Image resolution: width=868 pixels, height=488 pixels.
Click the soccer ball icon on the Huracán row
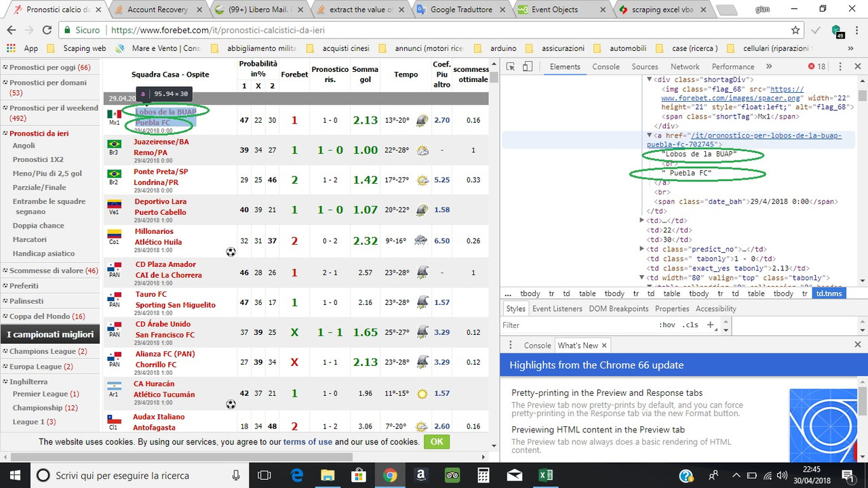(231, 403)
